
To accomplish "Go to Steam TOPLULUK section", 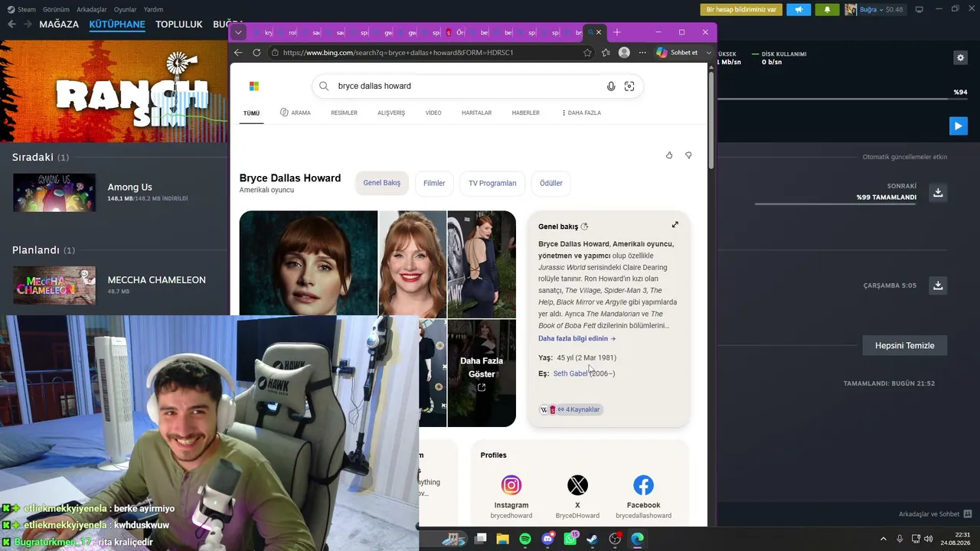I will (x=179, y=24).
